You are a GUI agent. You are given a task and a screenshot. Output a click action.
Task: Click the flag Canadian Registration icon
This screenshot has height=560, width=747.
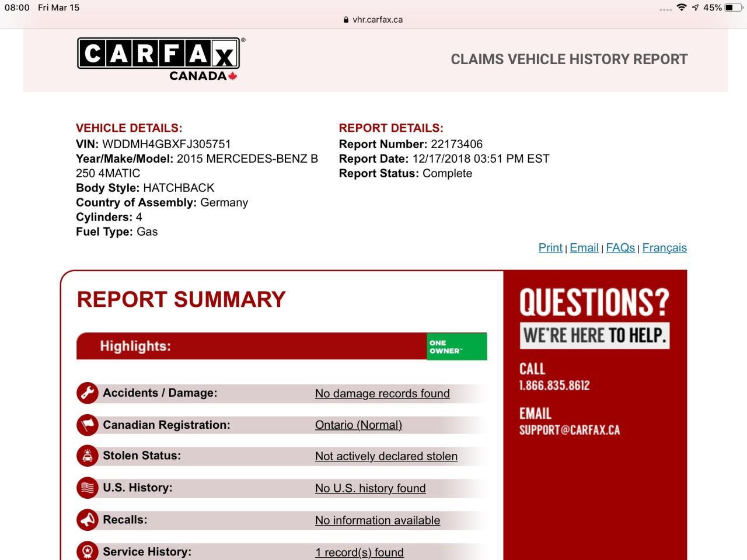(x=88, y=425)
